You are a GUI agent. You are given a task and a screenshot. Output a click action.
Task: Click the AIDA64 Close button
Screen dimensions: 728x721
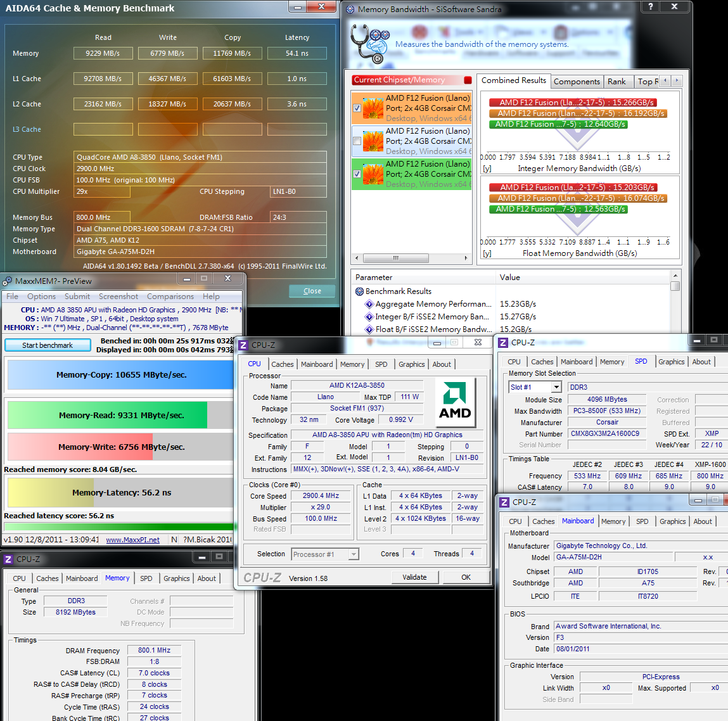[312, 291]
